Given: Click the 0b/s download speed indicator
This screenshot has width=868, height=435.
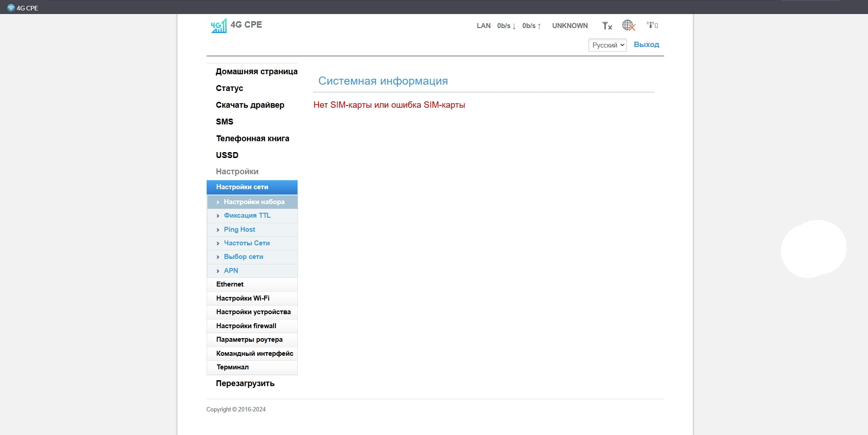Looking at the screenshot, I should click(506, 26).
